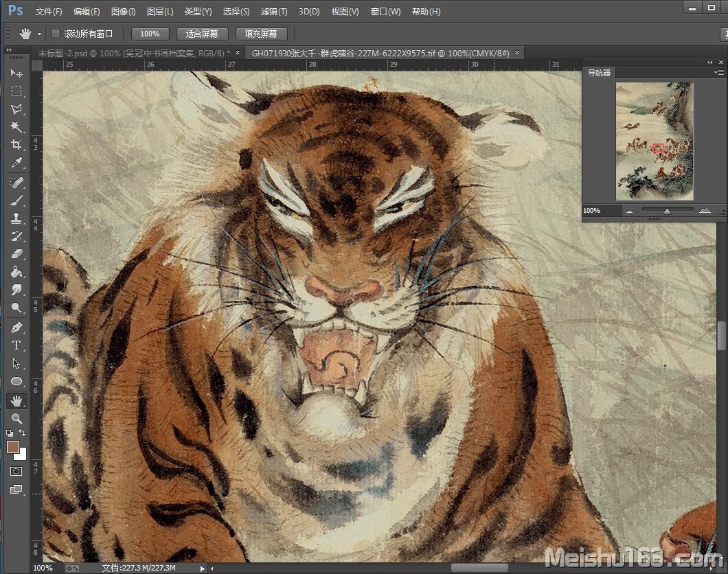The height and width of the screenshot is (574, 728).
Task: Select the Rectangular Marquee tool
Action: coord(16,91)
